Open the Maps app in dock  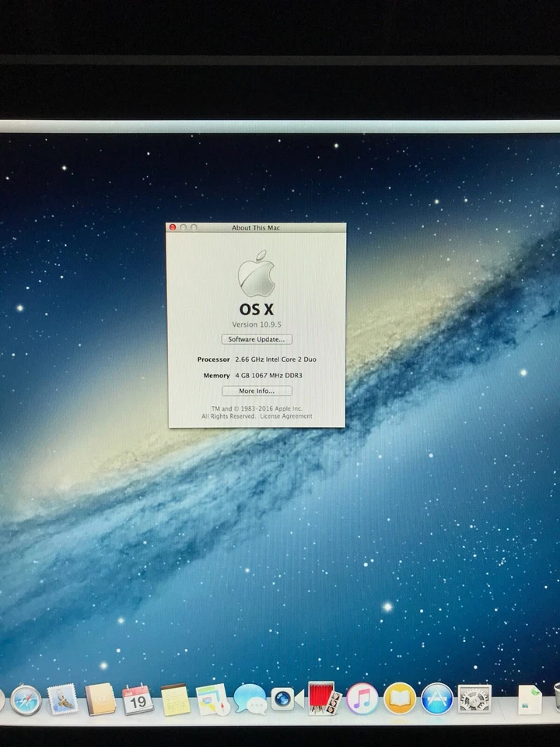coord(212,700)
